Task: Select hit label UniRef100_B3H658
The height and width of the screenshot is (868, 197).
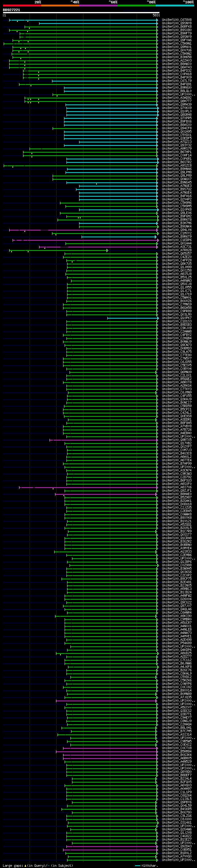Action: point(177,57)
